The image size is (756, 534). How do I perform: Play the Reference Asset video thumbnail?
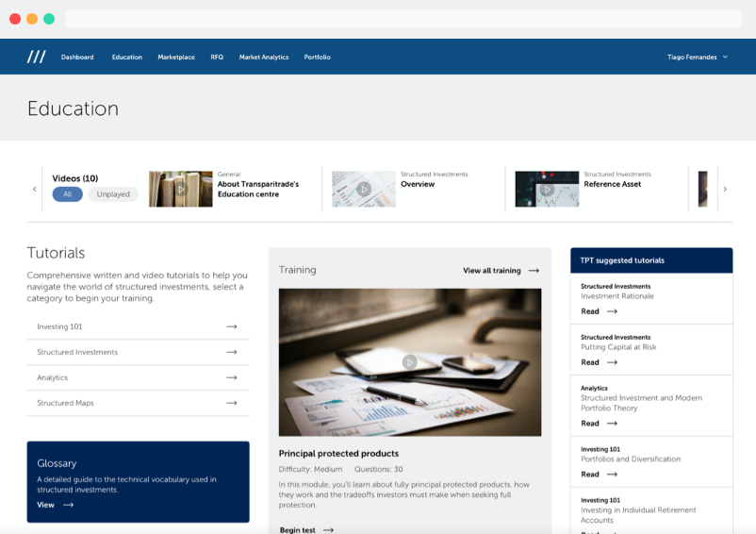(547, 189)
